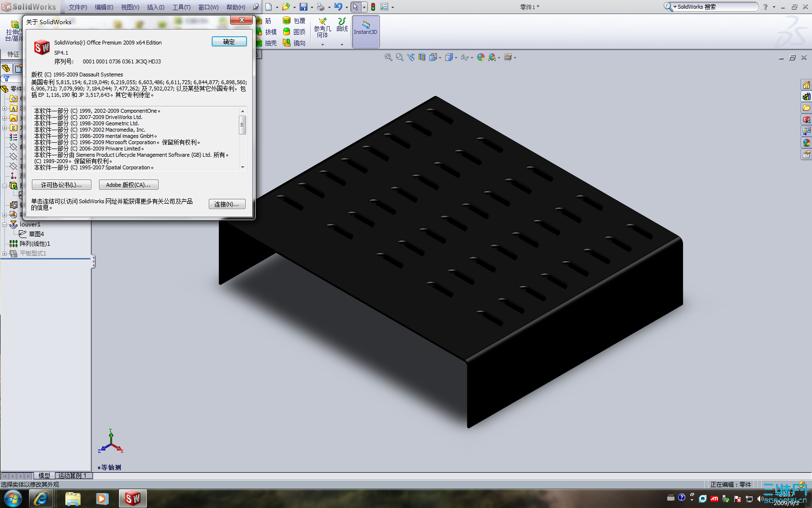This screenshot has height=508, width=812.
Task: Open the SolidWorks Search task pane tab
Action: (x=806, y=120)
